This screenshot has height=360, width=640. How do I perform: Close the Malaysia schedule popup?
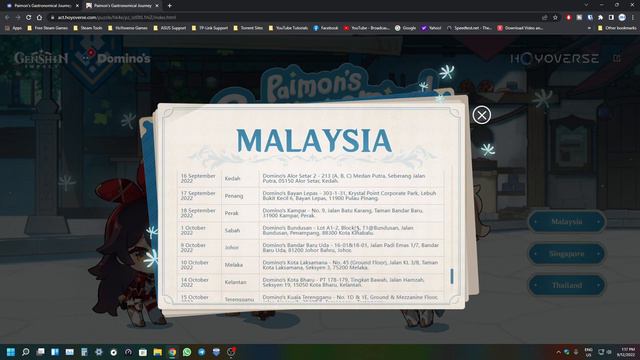click(482, 115)
